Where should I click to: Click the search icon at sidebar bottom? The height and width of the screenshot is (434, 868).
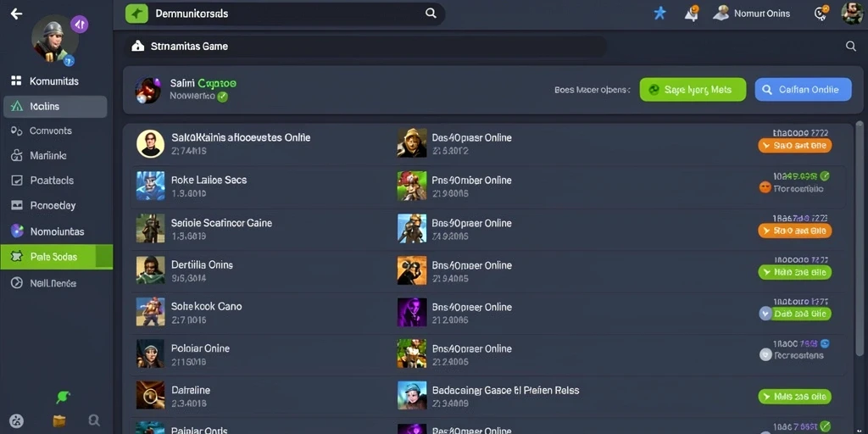[x=94, y=420]
